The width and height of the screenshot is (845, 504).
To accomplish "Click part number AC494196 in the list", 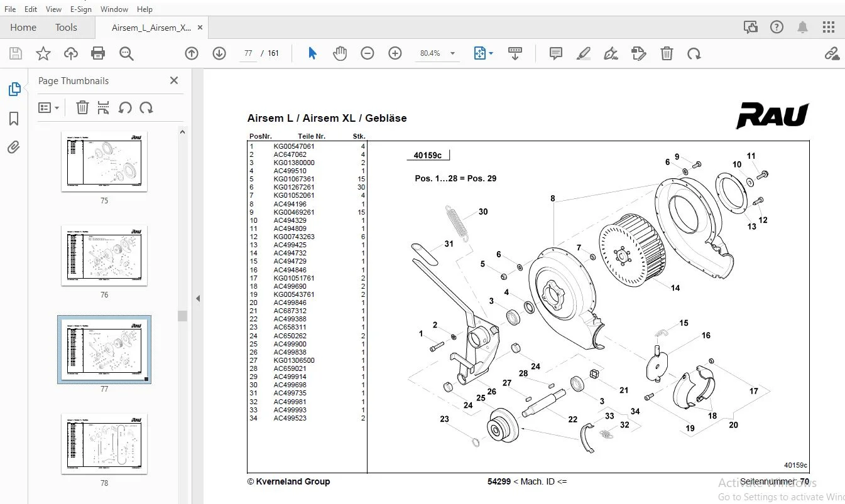I will point(290,204).
